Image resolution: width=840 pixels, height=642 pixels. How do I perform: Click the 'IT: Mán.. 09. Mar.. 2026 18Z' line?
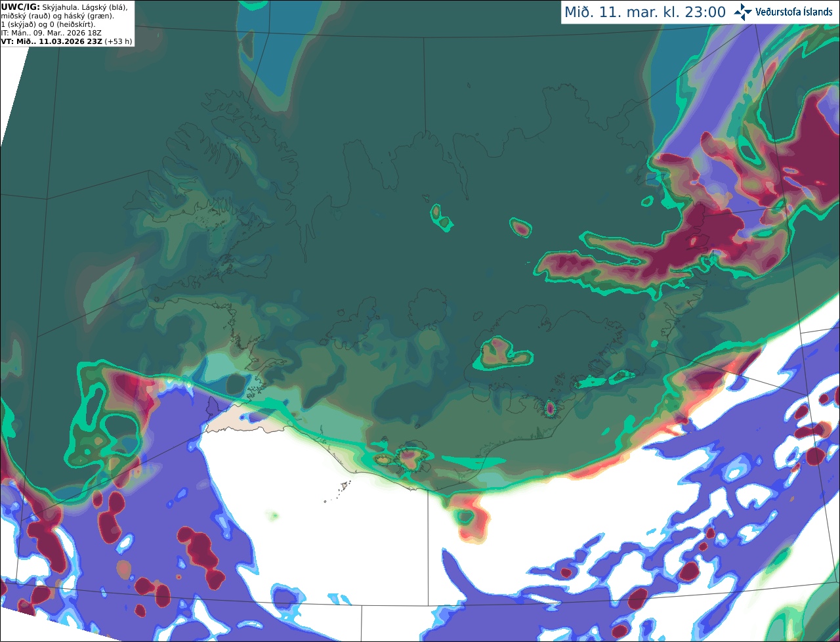[51, 33]
